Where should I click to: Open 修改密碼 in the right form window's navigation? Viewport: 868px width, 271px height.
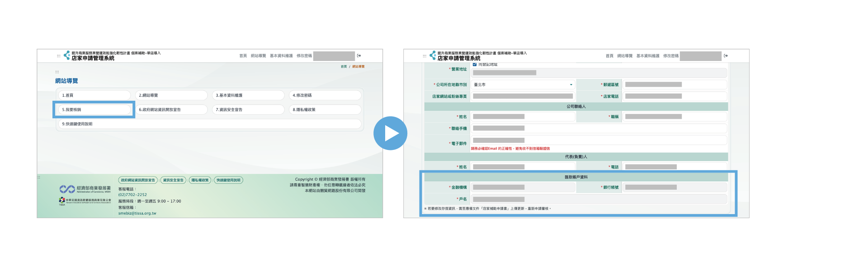coord(671,56)
